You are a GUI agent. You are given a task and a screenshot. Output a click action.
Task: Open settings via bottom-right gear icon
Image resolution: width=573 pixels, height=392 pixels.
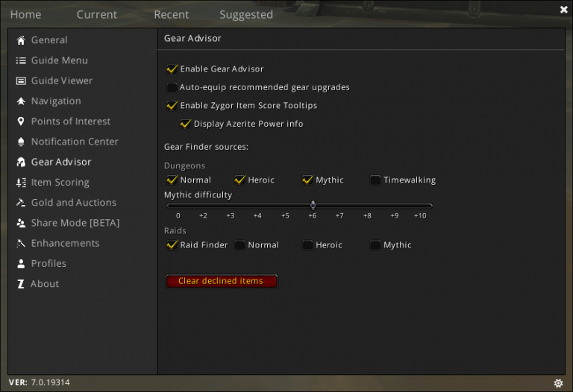(x=558, y=383)
